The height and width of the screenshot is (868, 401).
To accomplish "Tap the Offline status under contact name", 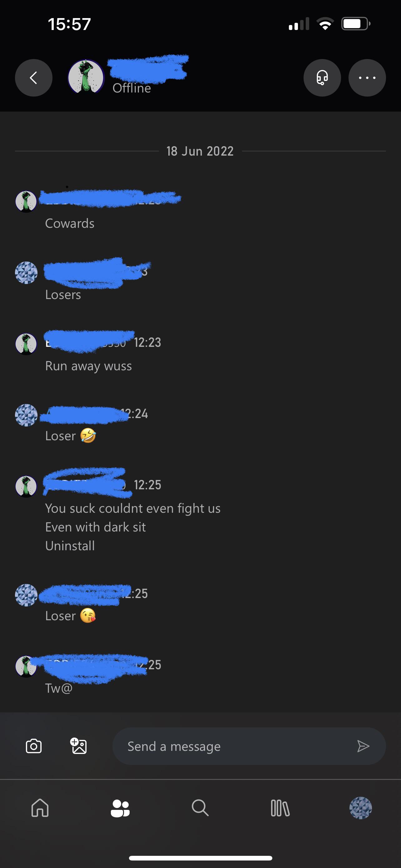I will tap(132, 88).
